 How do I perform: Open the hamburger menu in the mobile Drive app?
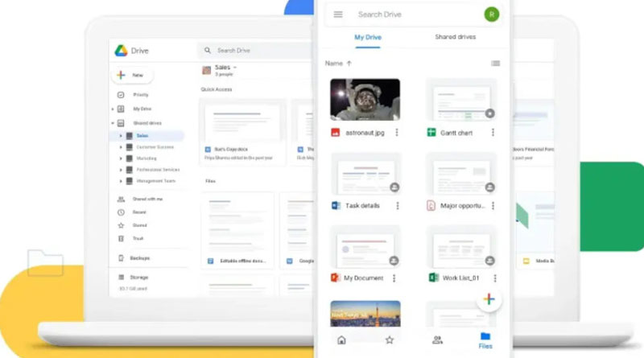pos(338,14)
